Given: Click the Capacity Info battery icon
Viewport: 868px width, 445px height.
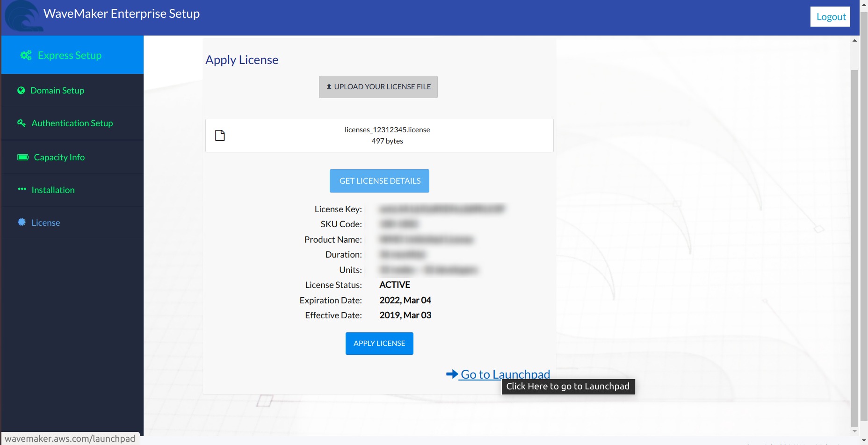Looking at the screenshot, I should [22, 157].
